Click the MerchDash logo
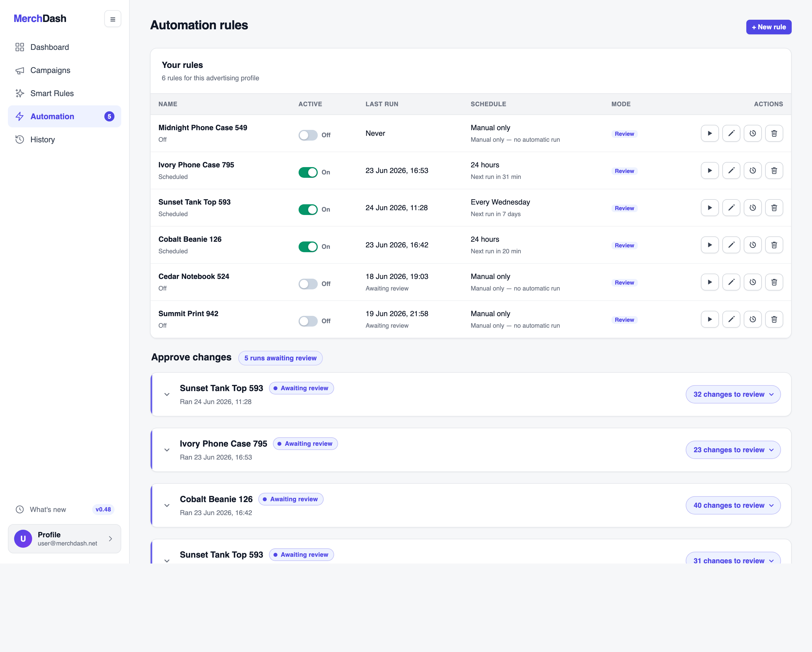Screen dimensions: 812x652 coord(40,18)
